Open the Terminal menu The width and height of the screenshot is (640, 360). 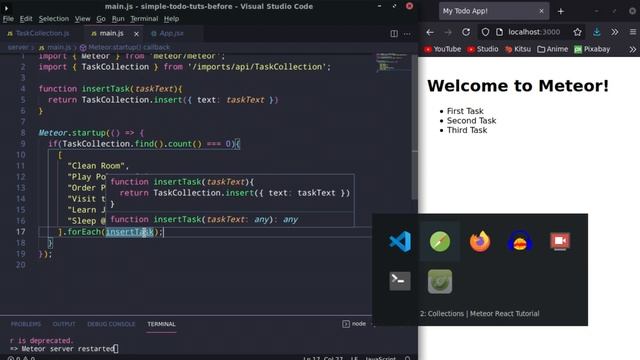pos(144,19)
